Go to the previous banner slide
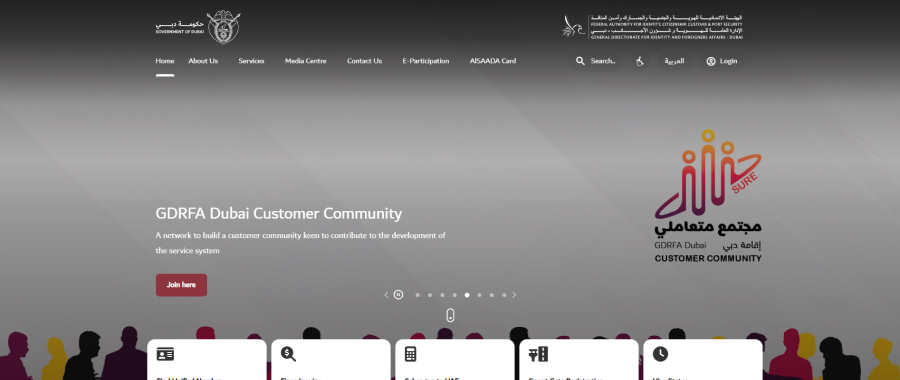Image resolution: width=900 pixels, height=380 pixels. point(386,295)
